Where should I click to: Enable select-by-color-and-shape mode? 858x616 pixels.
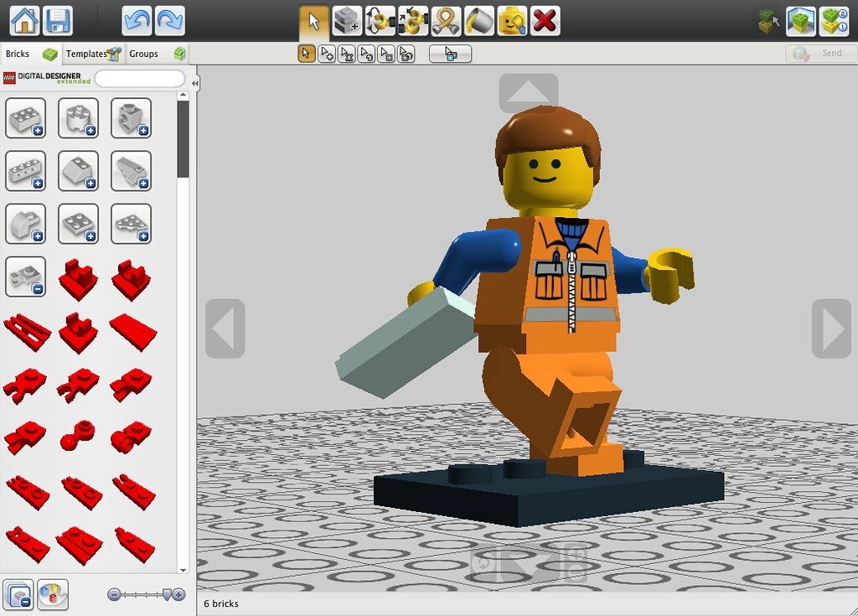406,54
